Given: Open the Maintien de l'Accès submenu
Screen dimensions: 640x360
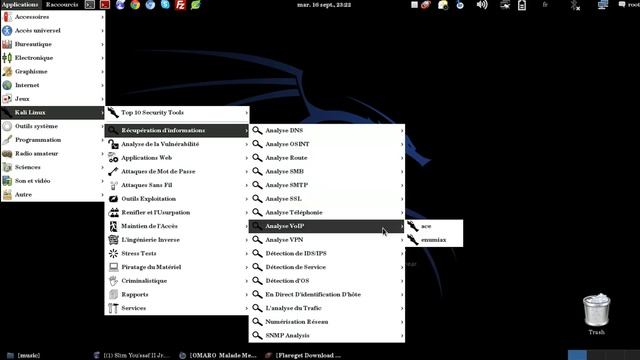Looking at the screenshot, I should point(177,226).
